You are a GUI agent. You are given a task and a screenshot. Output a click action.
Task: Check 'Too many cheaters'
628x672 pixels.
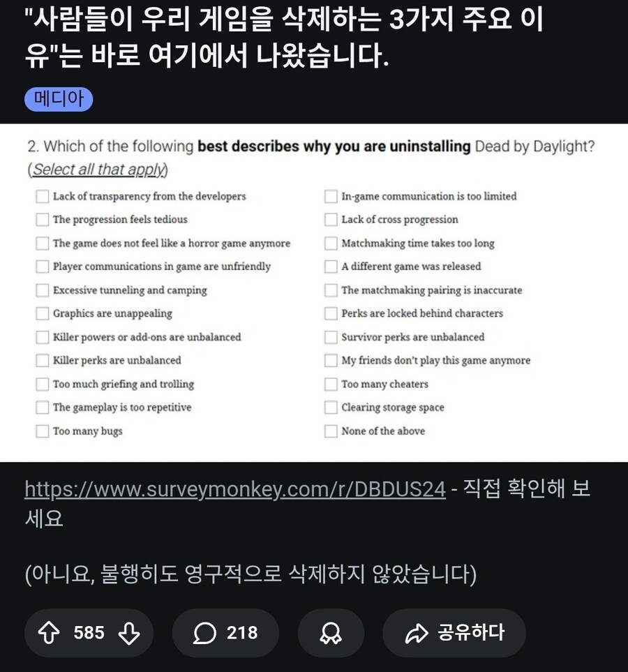[x=329, y=384]
